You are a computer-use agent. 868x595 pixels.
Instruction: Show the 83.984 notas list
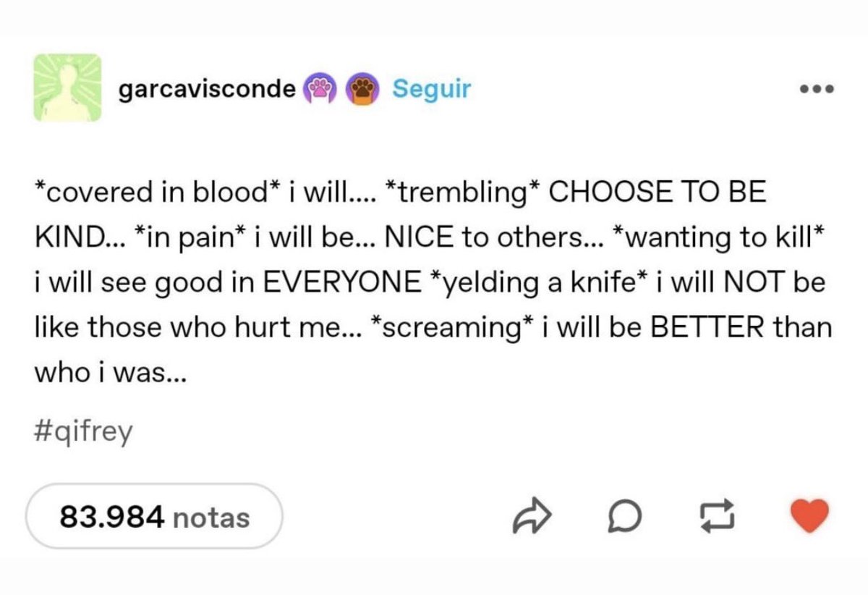(154, 517)
